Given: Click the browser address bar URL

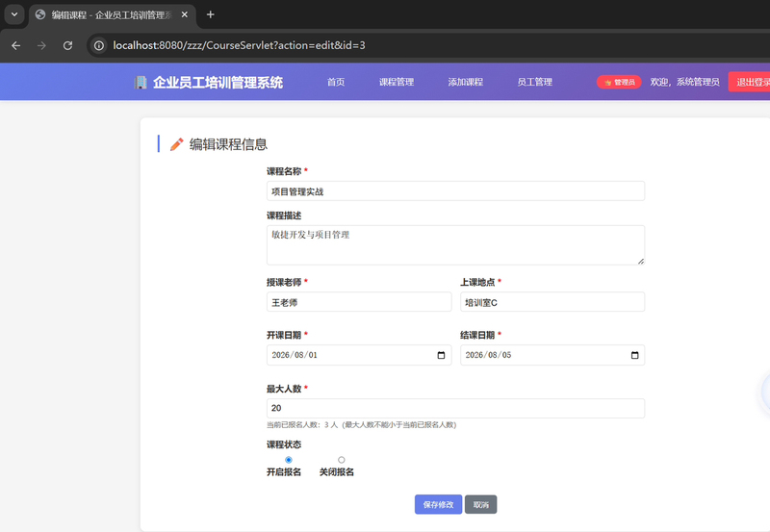Looking at the screenshot, I should pos(239,45).
